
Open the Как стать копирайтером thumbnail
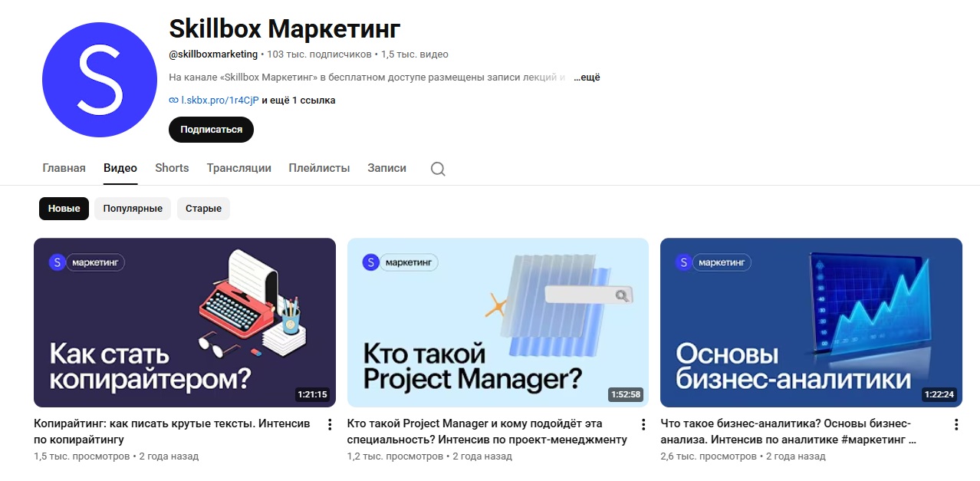(x=185, y=322)
